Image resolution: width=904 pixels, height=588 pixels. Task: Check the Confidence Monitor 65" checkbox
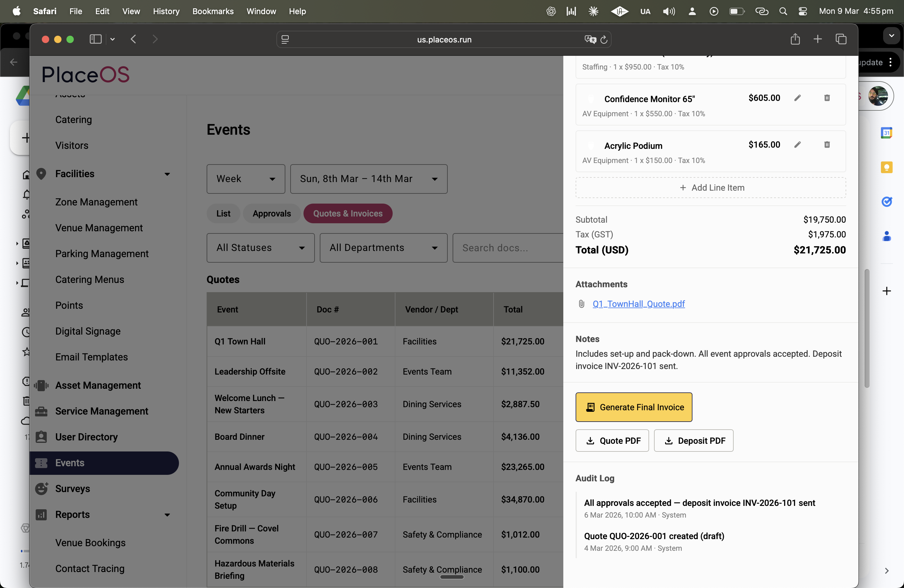tap(591, 99)
